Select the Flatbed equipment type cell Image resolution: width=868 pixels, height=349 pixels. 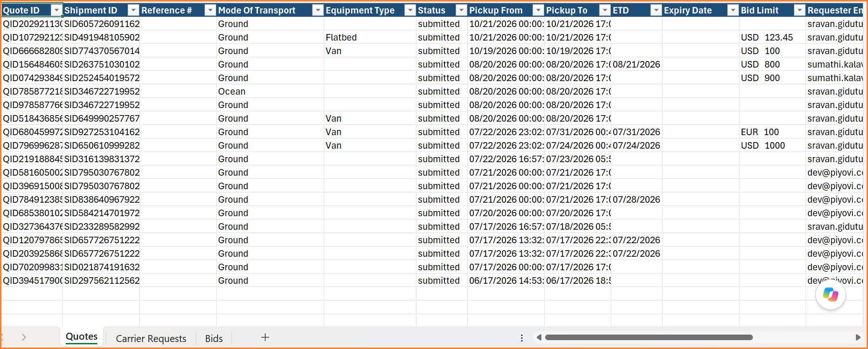click(370, 37)
